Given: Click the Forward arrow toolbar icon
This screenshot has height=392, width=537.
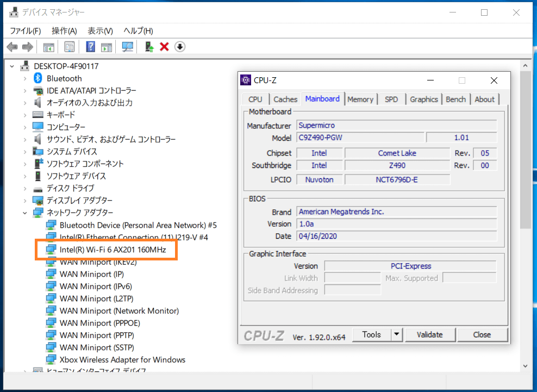Looking at the screenshot, I should click(x=28, y=47).
